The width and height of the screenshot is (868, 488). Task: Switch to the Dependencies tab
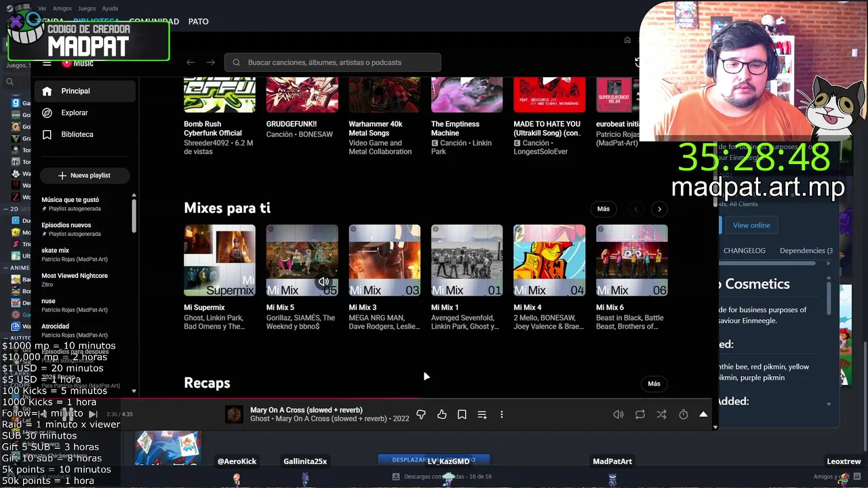(806, 251)
